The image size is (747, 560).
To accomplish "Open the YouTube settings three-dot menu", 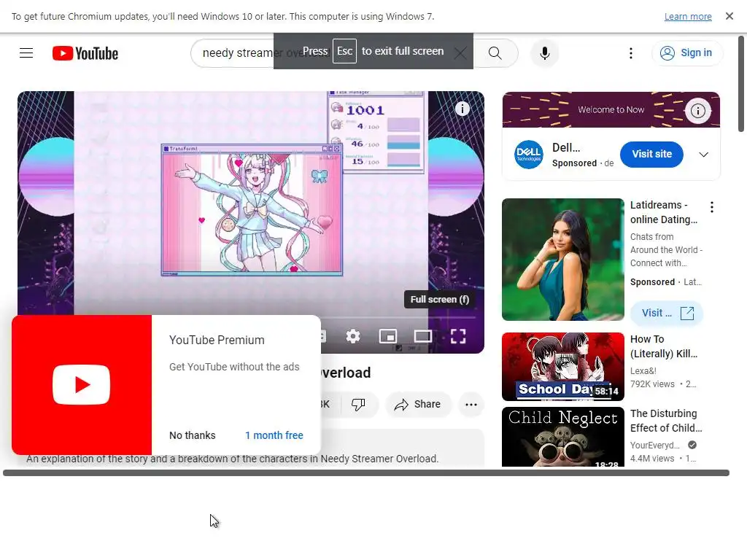I will pos(631,52).
